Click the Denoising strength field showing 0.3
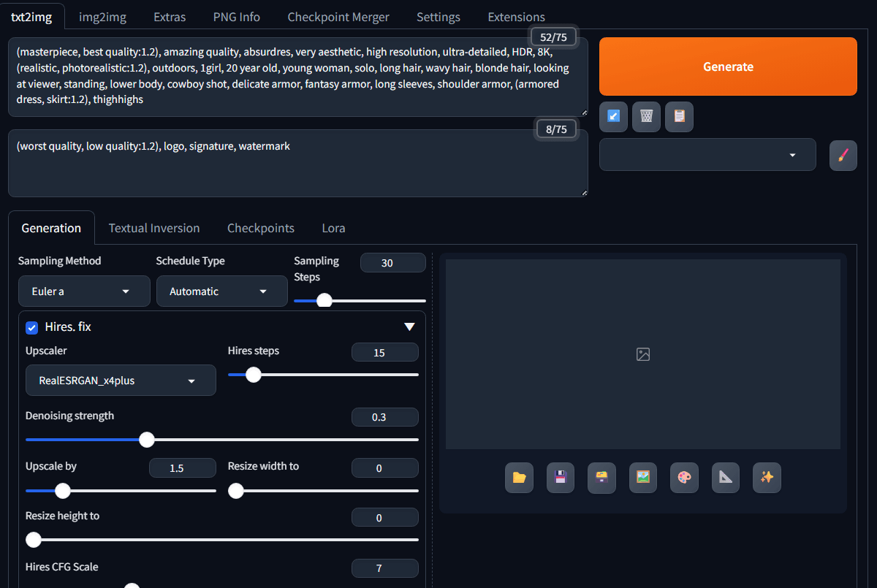The width and height of the screenshot is (877, 588). [x=385, y=417]
